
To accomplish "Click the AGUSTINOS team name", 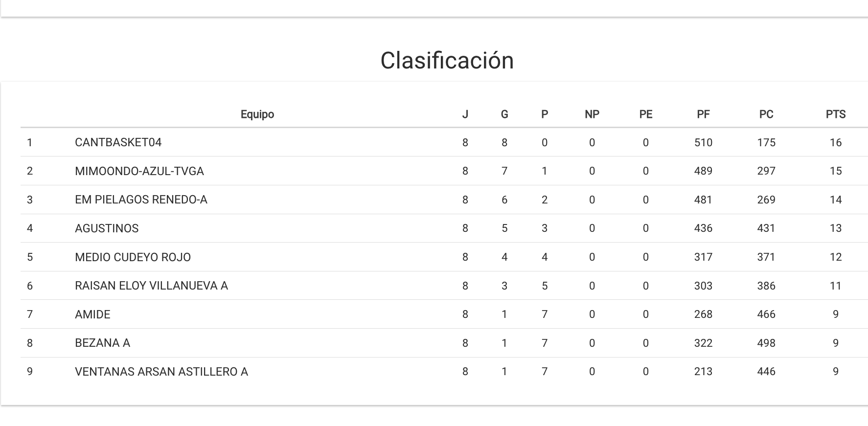I will click(107, 228).
